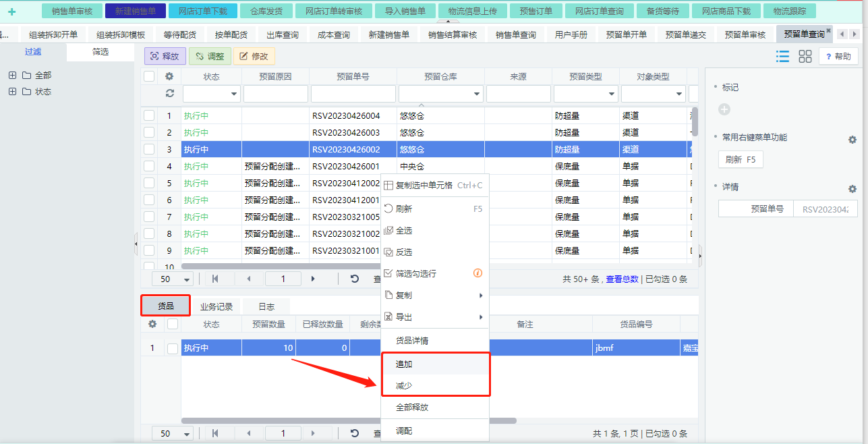The width and height of the screenshot is (868, 444).
Task: Check the 货品 row 1 checkbox
Action: coord(173,348)
